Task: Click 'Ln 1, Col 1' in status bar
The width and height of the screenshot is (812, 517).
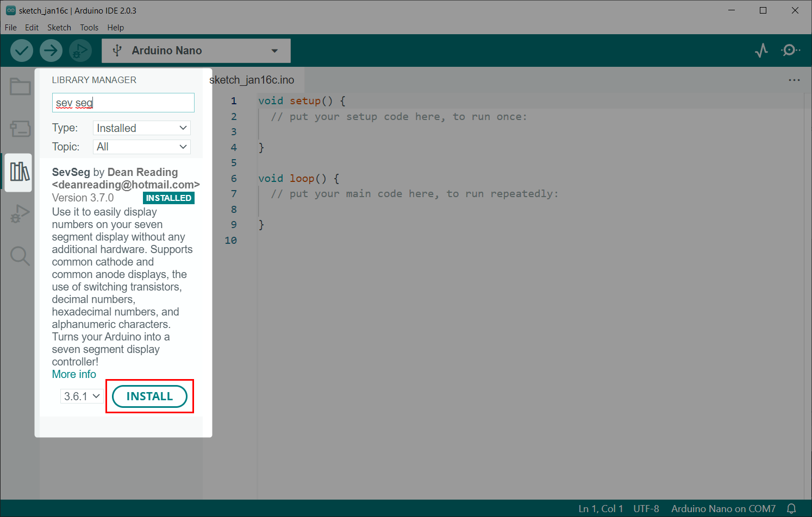Action: (x=601, y=509)
